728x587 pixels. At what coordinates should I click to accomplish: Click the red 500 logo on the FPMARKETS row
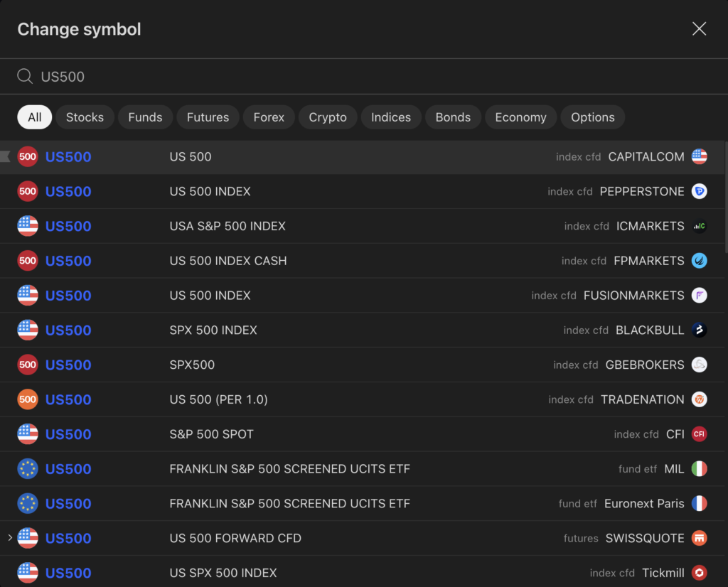pos(28,261)
